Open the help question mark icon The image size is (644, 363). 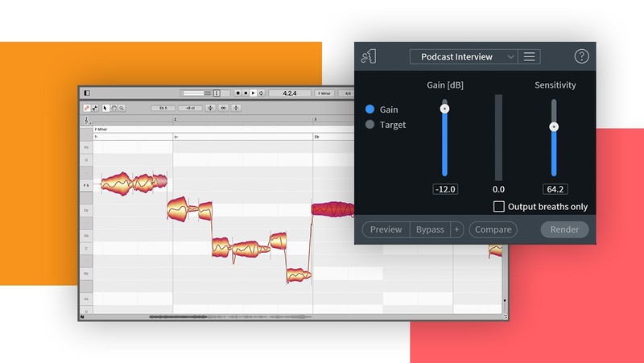pyautogui.click(x=581, y=56)
